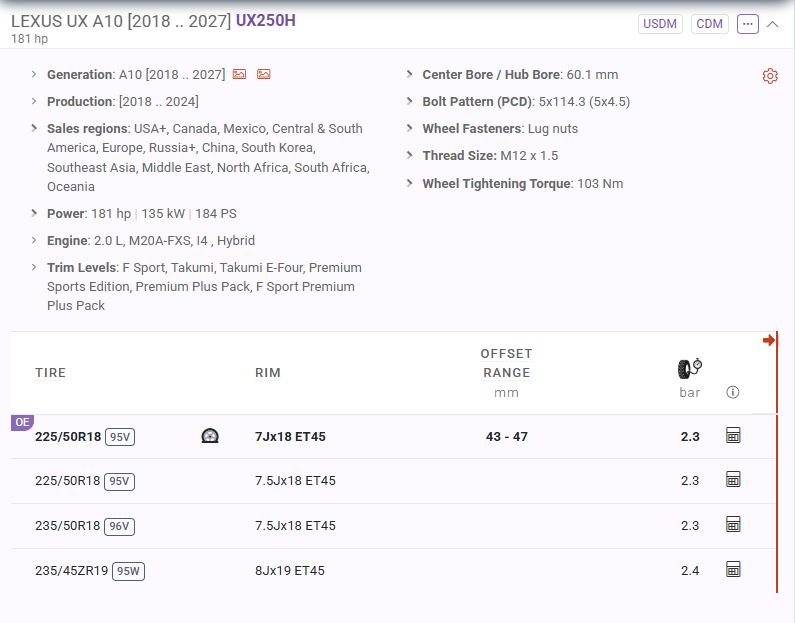The width and height of the screenshot is (795, 623).
Task: Select the CDM market tag
Action: coord(709,24)
